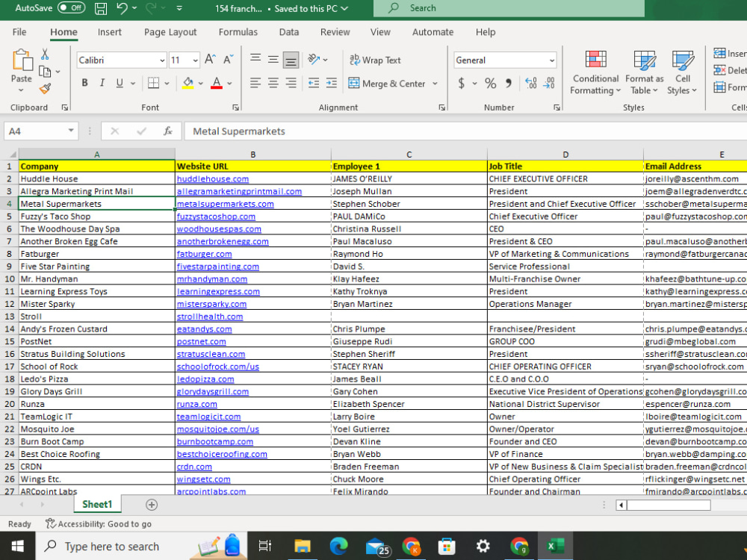The width and height of the screenshot is (747, 560).
Task: Open the Name Box dropdown arrow
Action: 70,131
